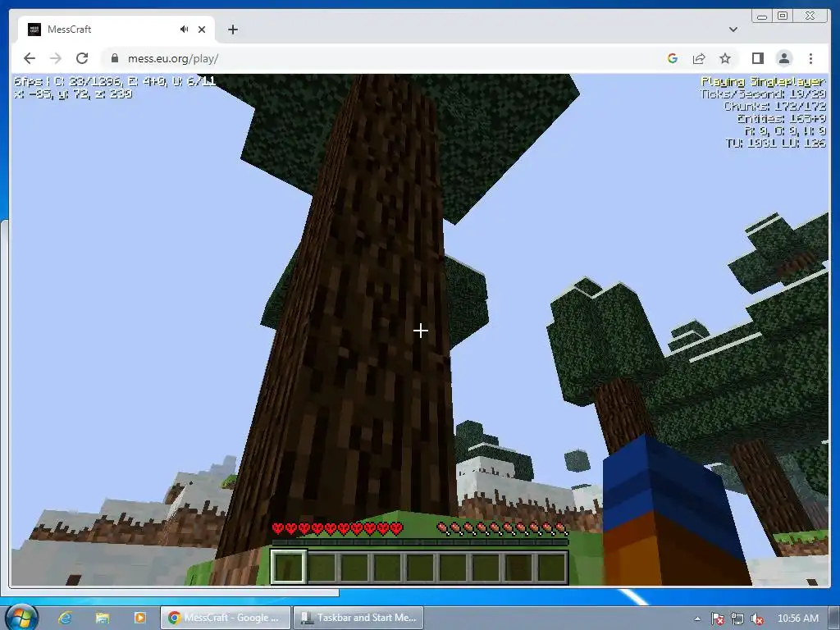Click the white crosshair on tree trunk

pyautogui.click(x=421, y=331)
